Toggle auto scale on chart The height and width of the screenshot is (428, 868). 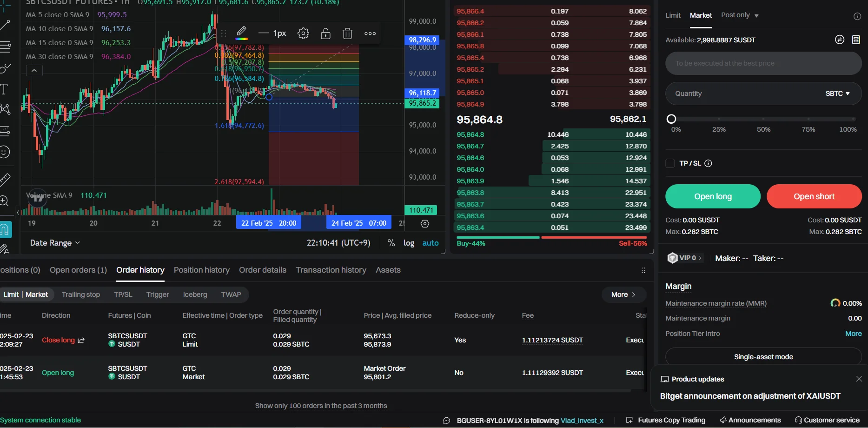click(431, 243)
